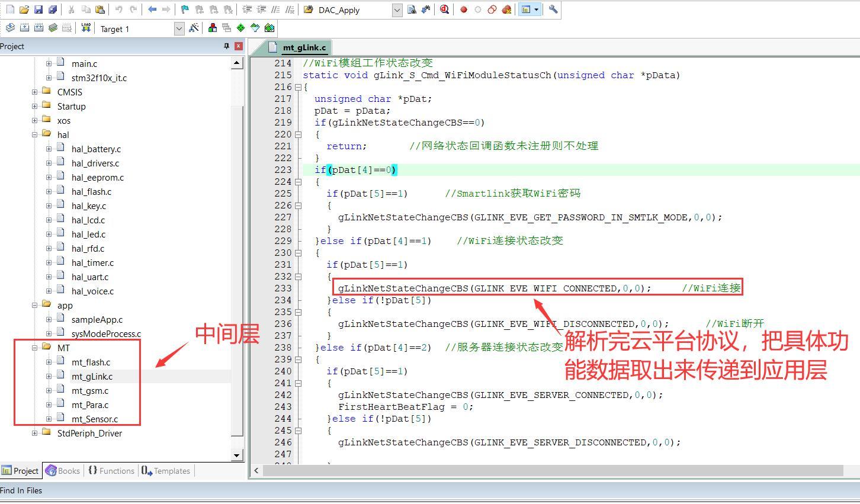Open hal_uart.c from the hal folder

89,277
